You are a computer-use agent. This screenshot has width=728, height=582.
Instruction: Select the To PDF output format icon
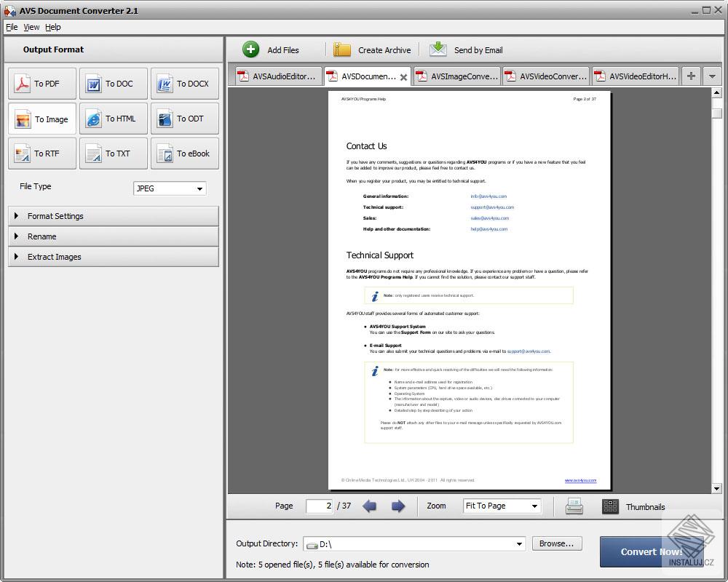click(x=41, y=83)
